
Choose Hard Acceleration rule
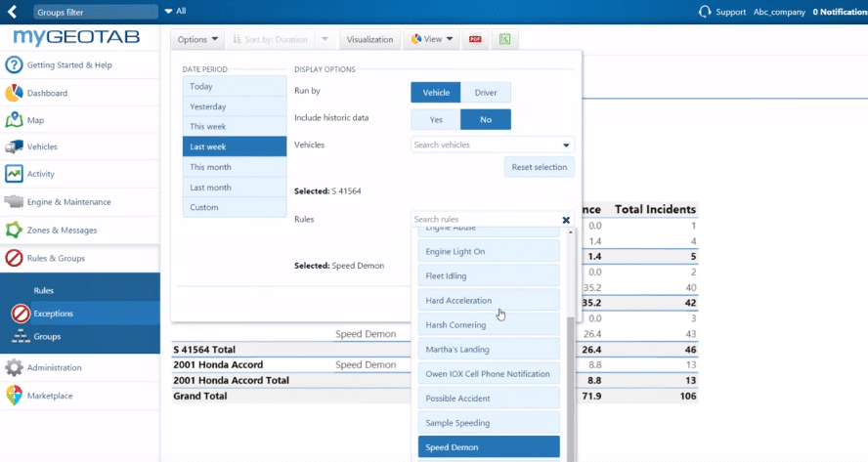[489, 301]
